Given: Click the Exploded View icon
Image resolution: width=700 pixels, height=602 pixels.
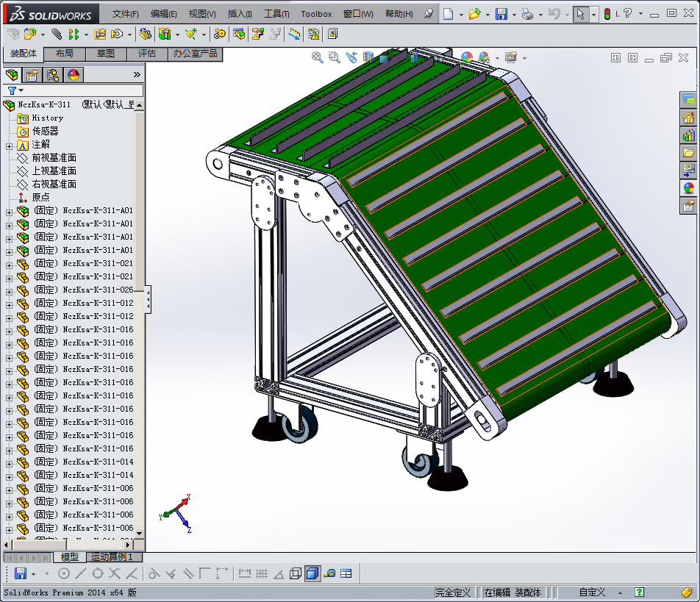Looking at the screenshot, I should (258, 34).
